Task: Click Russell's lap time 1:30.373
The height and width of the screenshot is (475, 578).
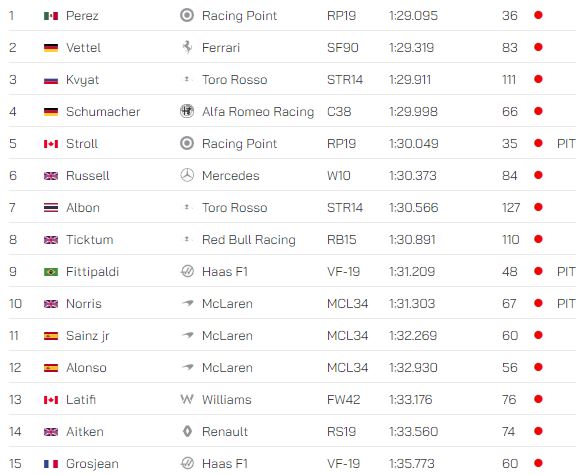Action: 413,175
